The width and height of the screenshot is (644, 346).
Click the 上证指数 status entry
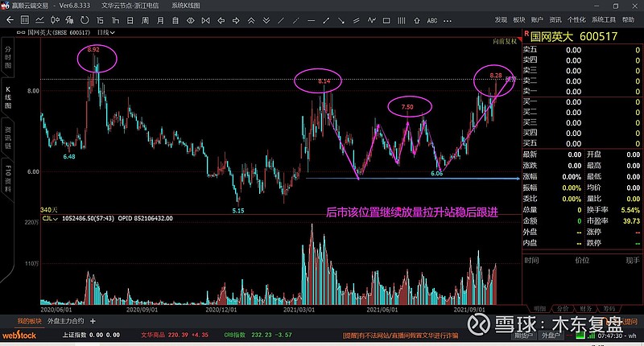91,335
